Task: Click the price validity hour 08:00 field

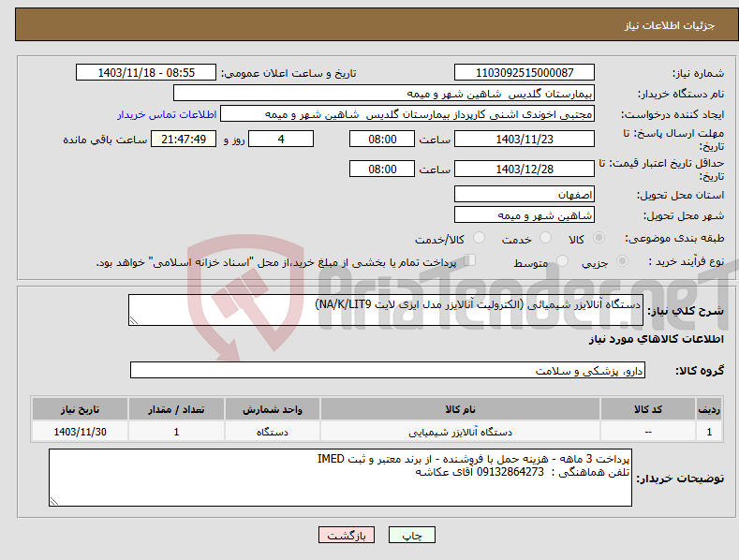Action: pos(382,169)
